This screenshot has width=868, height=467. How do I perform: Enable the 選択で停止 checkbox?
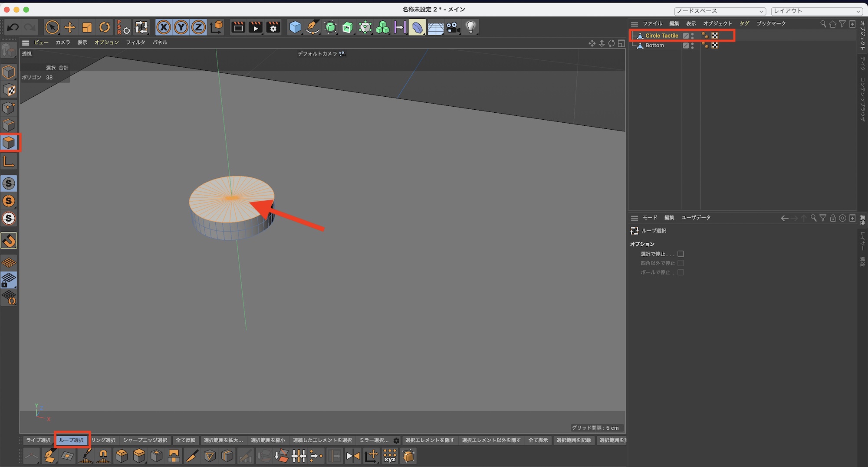click(681, 254)
